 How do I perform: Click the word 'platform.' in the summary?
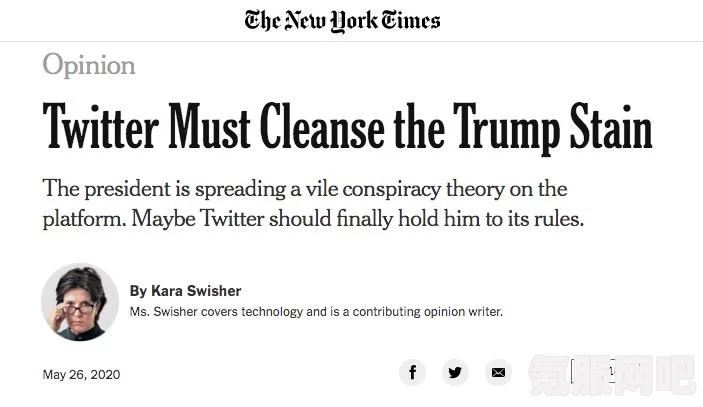pos(84,220)
